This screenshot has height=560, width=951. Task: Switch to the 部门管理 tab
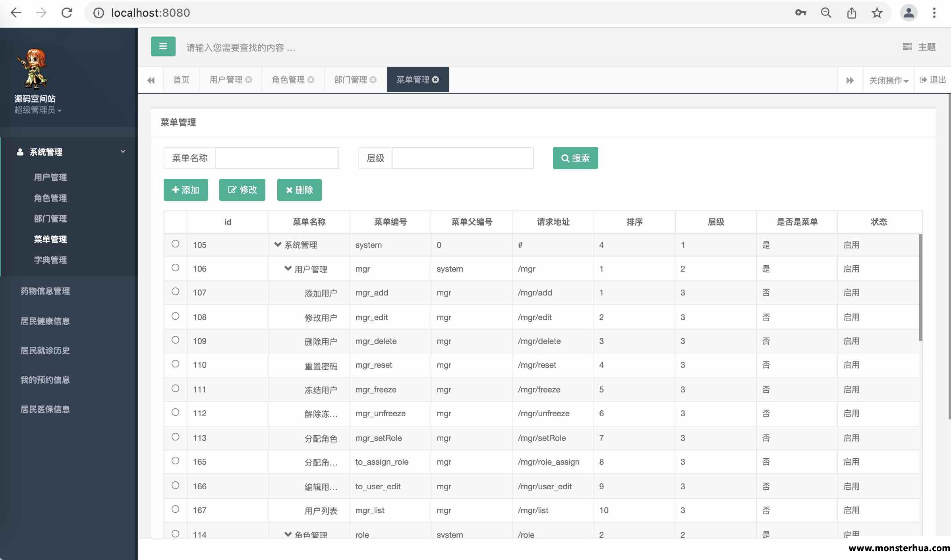[x=350, y=79]
